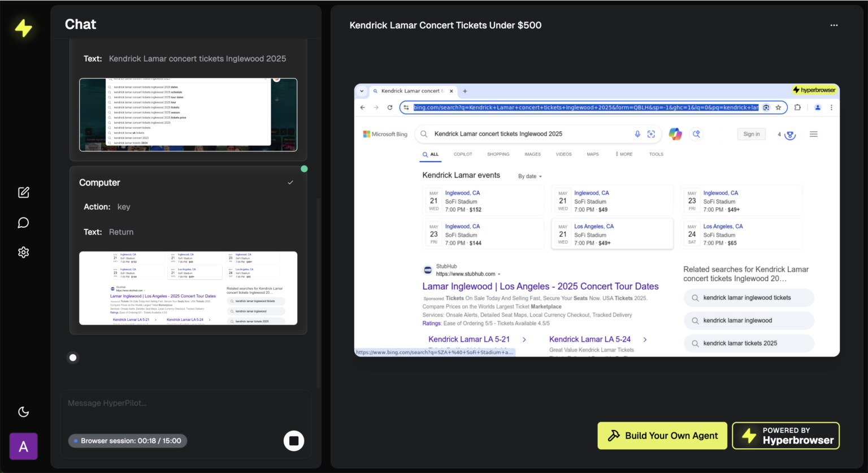
Task: Open the 'By date' sort dropdown
Action: coord(529,176)
